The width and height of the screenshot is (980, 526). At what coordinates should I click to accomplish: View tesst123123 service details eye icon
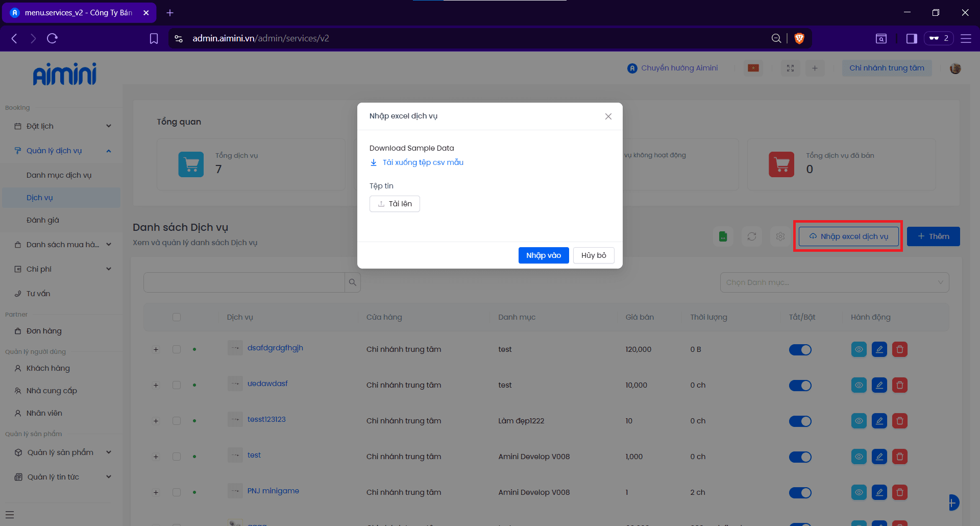pyautogui.click(x=859, y=421)
